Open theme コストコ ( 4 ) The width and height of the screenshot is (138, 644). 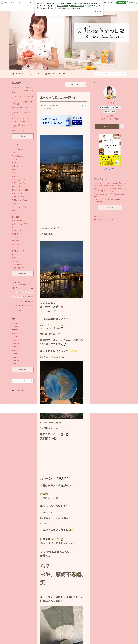17,204
